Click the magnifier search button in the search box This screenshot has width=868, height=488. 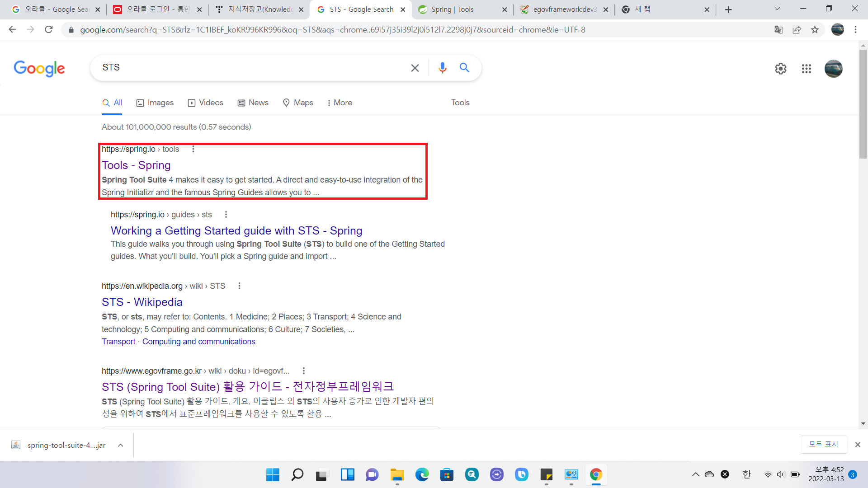pyautogui.click(x=464, y=68)
